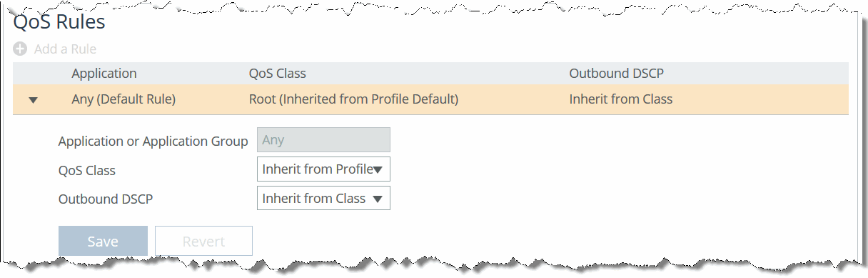868x278 pixels.
Task: Click the Application or Application Group label
Action: coord(153,142)
